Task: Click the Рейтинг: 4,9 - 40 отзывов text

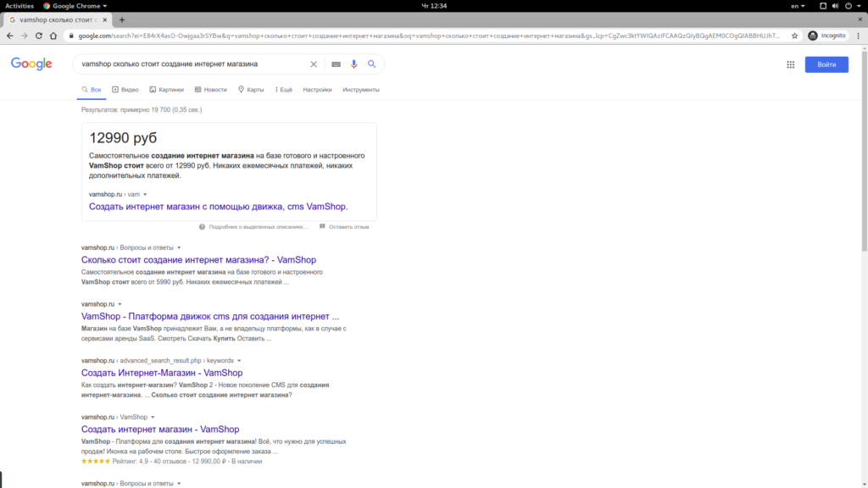Action: point(148,462)
